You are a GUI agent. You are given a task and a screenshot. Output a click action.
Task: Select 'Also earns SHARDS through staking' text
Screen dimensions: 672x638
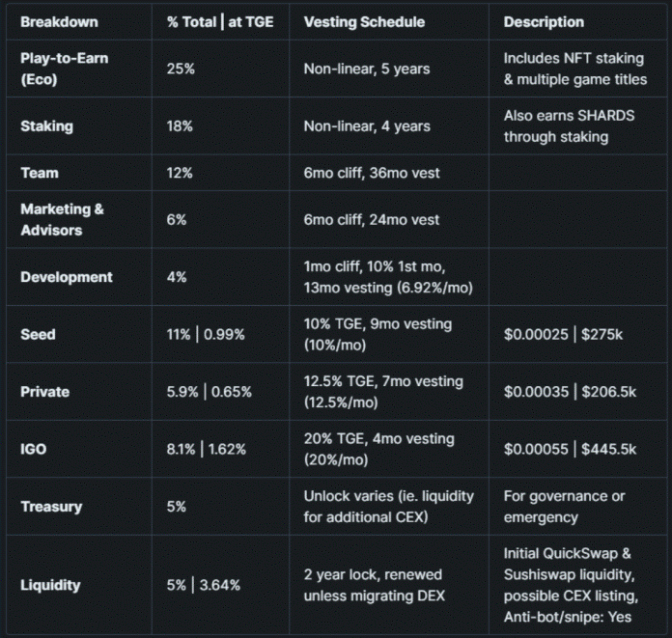point(569,126)
